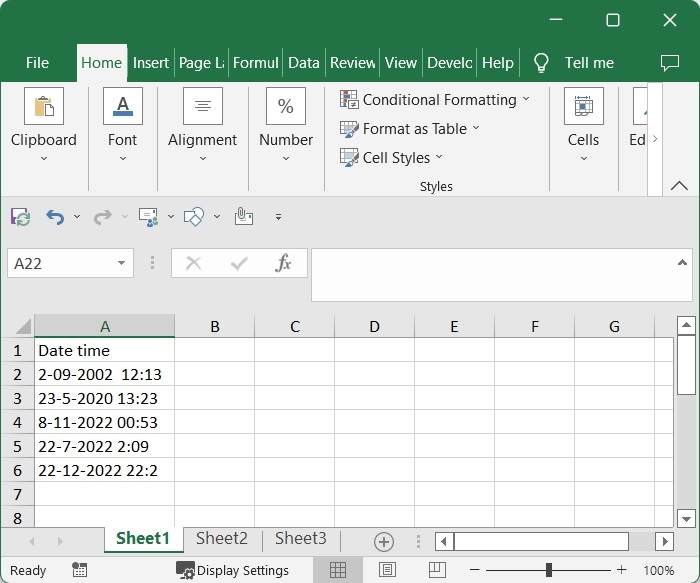Open the Insert ribbon tab
The height and width of the screenshot is (583, 700).
pyautogui.click(x=151, y=63)
